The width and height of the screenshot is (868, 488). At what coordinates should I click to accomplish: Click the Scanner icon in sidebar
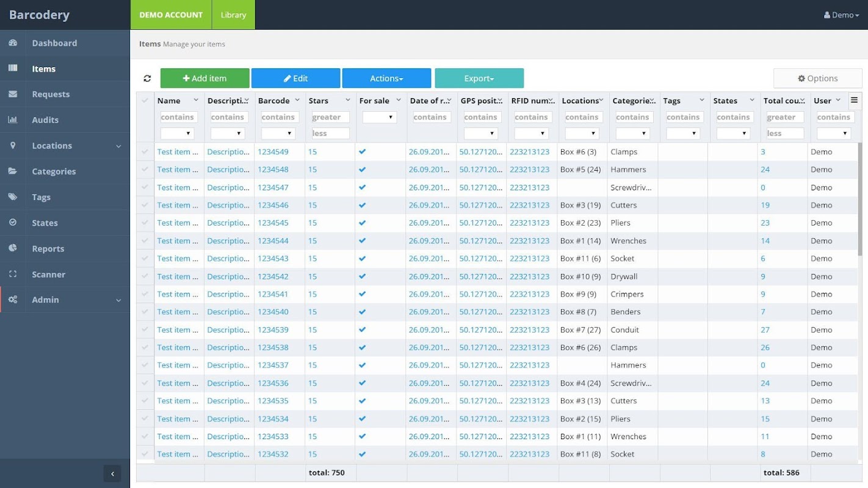point(13,274)
